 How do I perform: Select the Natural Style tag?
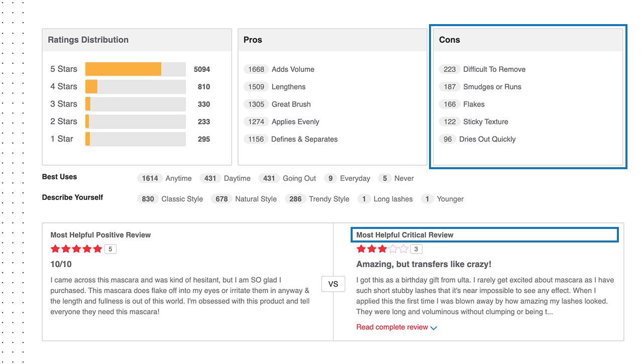click(x=244, y=199)
